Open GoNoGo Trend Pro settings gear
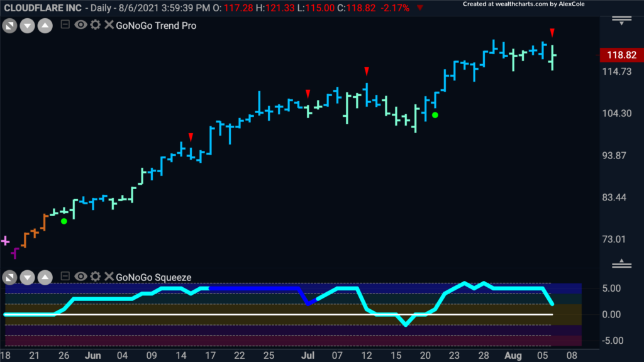Viewport: 644px width, 362px height. (96, 25)
